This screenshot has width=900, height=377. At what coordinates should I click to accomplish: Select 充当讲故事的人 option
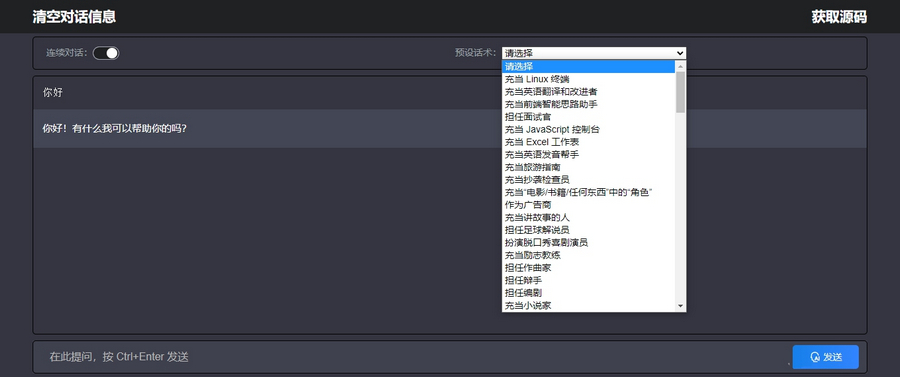pos(588,218)
